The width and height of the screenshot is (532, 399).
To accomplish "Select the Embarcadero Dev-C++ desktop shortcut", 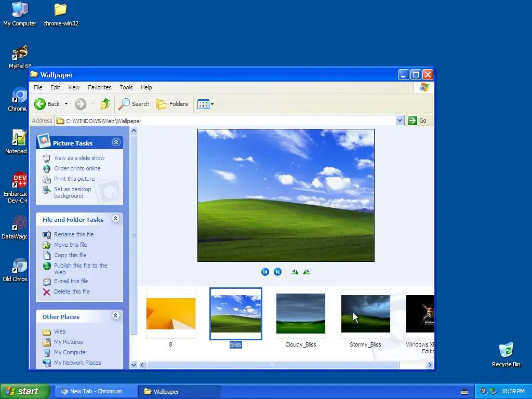I will 16,188.
